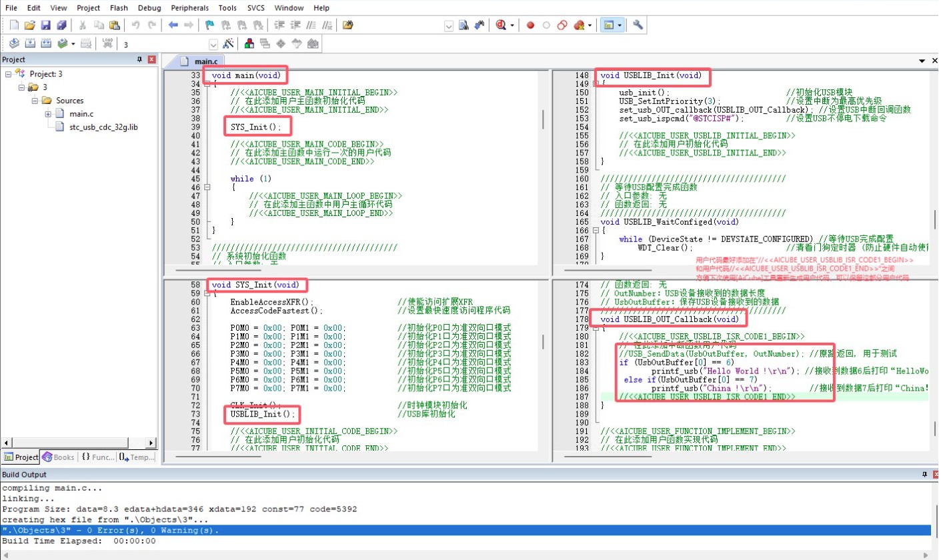941x560 pixels.
Task: Close the Project panel
Action: [152, 60]
